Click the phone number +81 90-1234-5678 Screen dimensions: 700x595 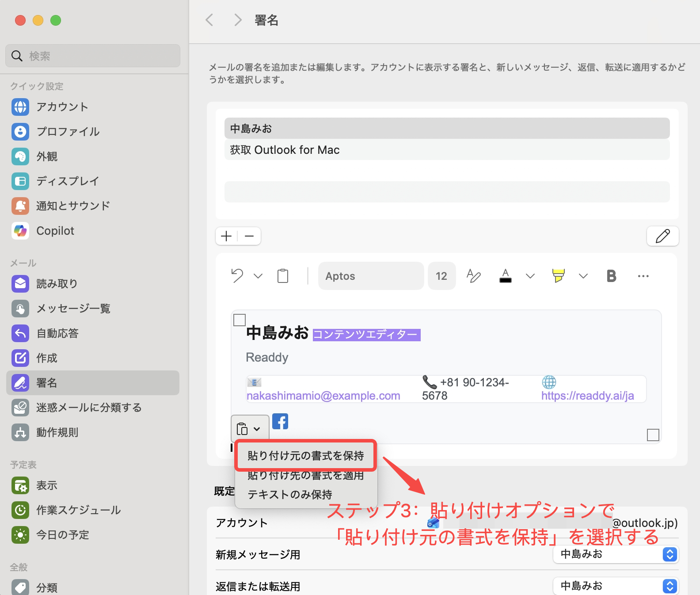click(466, 389)
